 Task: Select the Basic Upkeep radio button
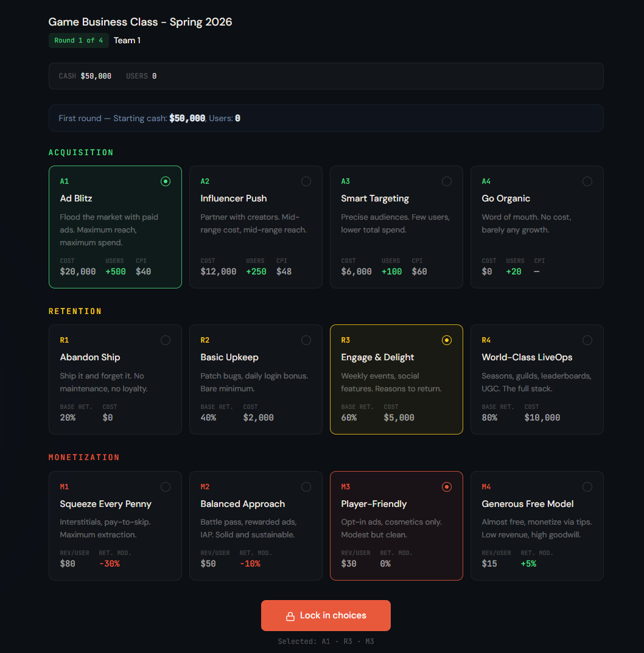pyautogui.click(x=306, y=340)
